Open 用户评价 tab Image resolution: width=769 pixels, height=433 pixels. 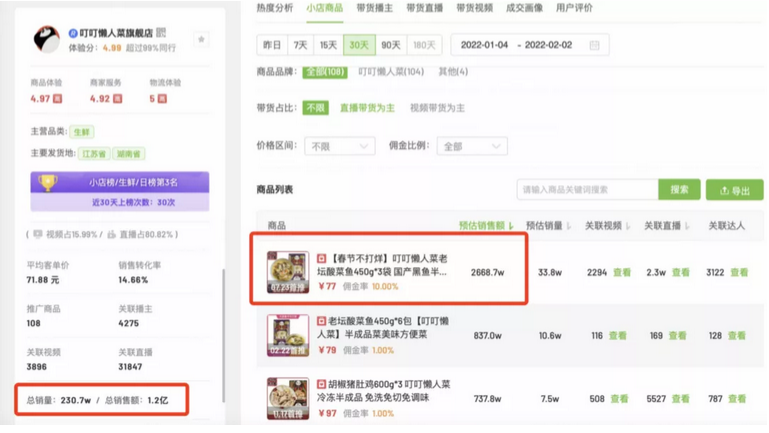[574, 8]
